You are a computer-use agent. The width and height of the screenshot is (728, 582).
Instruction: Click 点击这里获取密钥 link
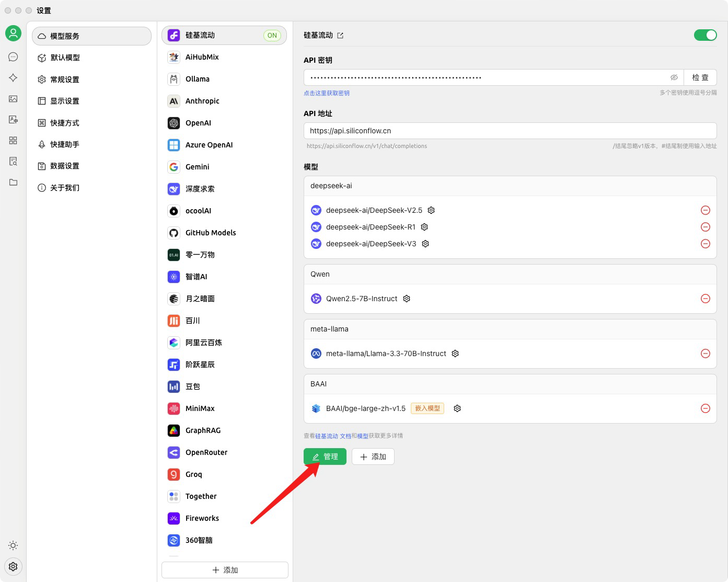(327, 93)
